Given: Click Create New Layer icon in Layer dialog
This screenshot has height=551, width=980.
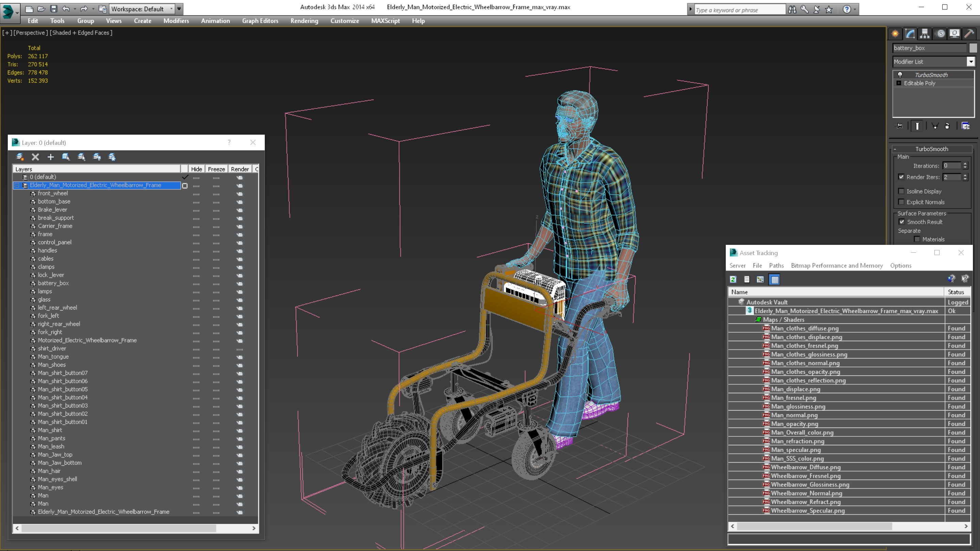Looking at the screenshot, I should click(20, 157).
